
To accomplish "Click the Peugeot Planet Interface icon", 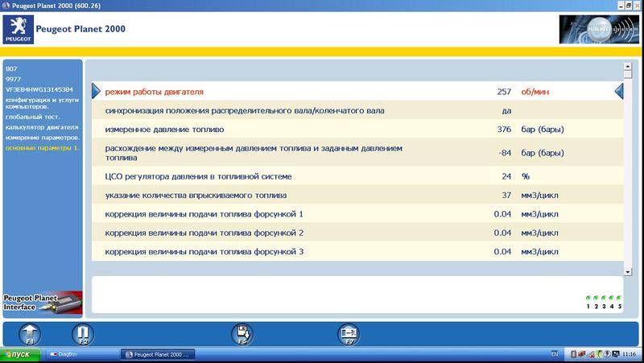I will point(42,302).
